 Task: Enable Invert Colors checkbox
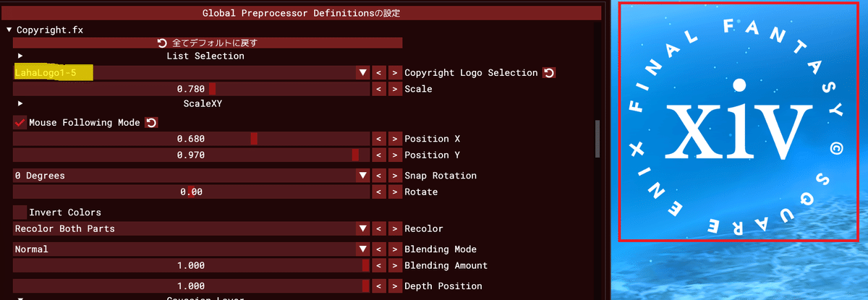click(20, 213)
